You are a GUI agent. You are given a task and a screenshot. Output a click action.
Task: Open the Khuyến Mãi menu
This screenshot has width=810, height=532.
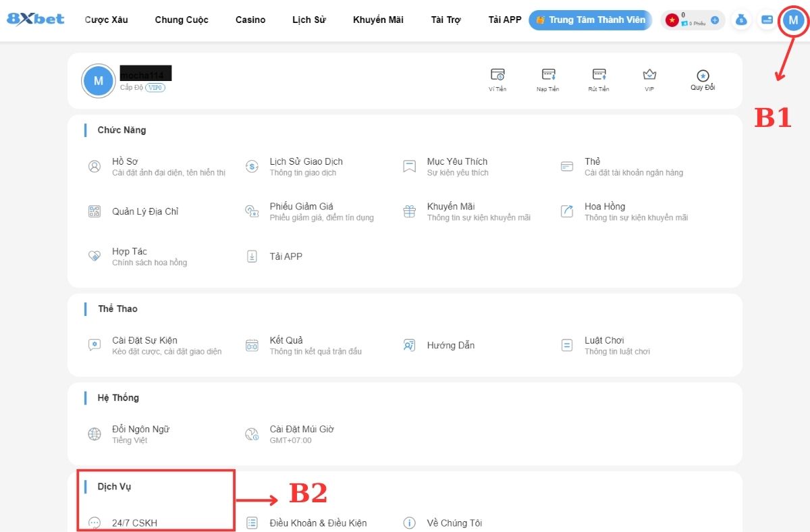pos(377,20)
